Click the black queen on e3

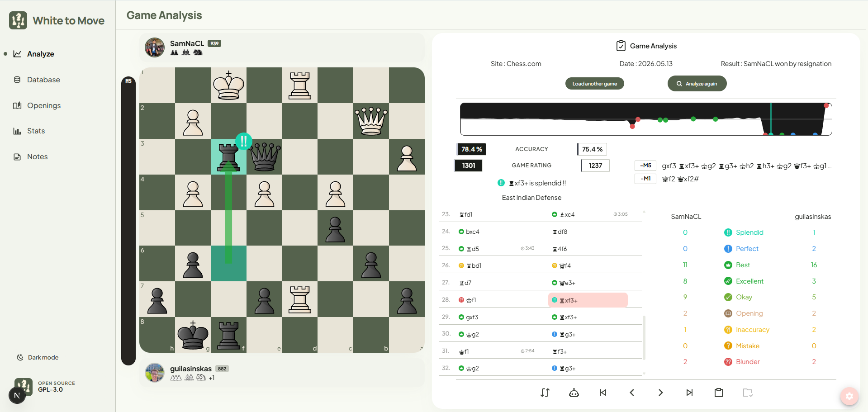[x=264, y=157]
